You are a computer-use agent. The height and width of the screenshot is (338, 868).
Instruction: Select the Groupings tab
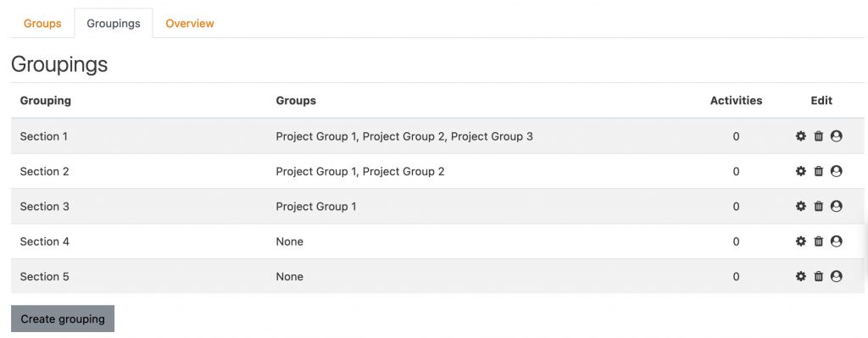click(x=114, y=24)
